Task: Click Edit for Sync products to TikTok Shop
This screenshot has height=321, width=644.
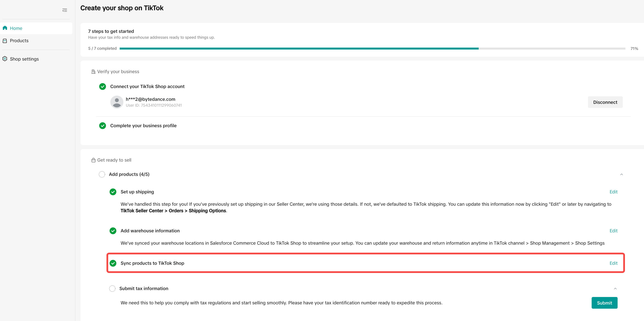Action: coord(613,263)
